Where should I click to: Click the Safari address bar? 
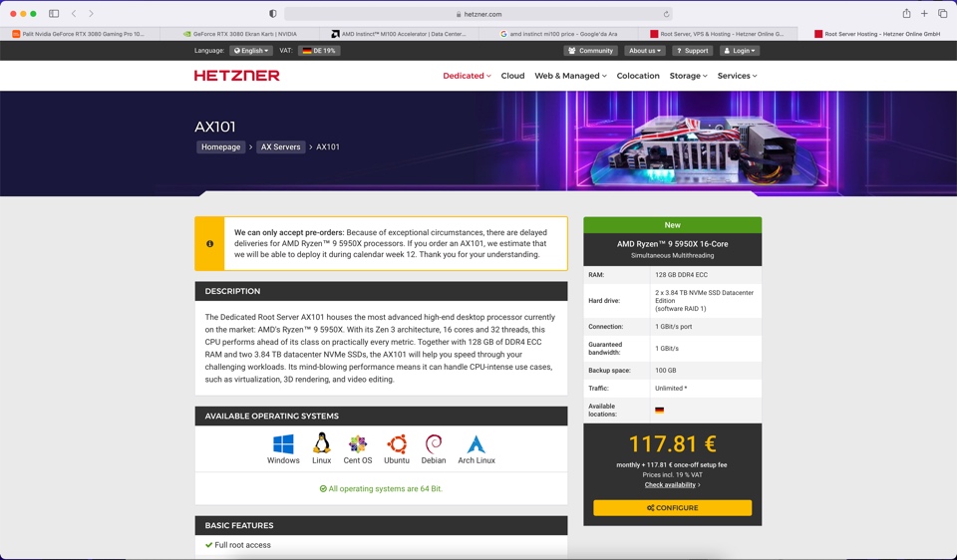[478, 14]
